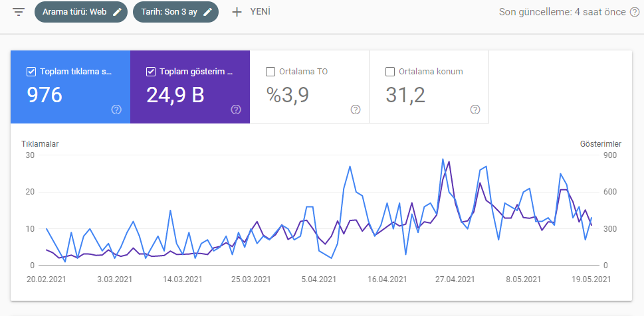The height and width of the screenshot is (316, 644).
Task: Click the 14.03.2021 date label
Action: (183, 279)
